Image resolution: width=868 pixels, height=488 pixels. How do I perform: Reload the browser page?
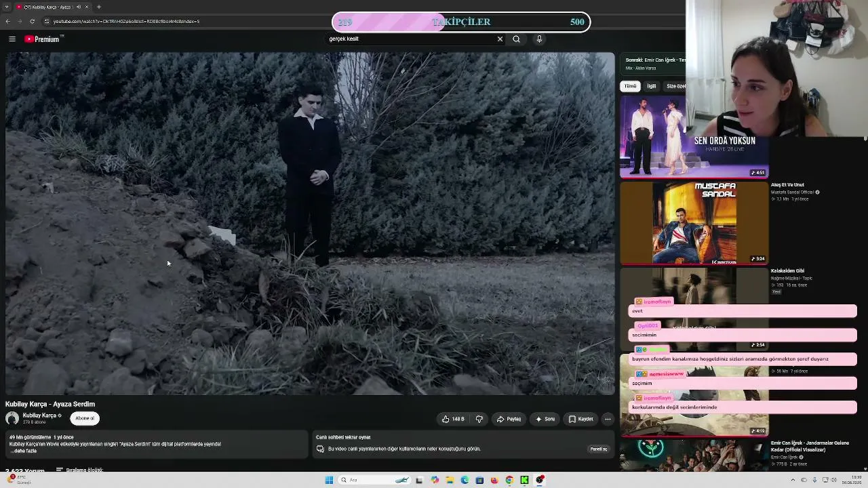click(x=32, y=21)
